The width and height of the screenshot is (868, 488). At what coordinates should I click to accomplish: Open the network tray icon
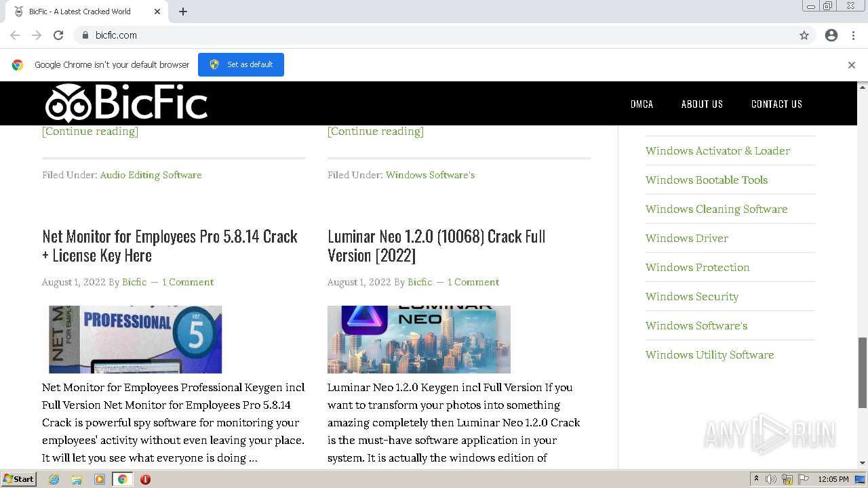787,479
